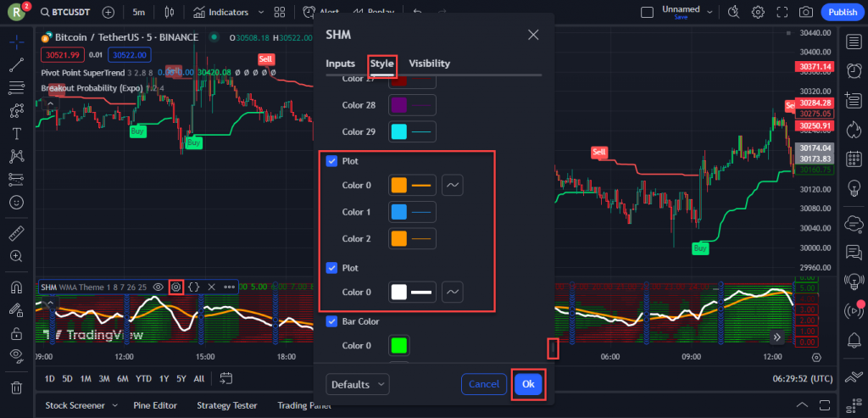This screenshot has height=418, width=868.
Task: Change the 5m timeframe interval
Action: coord(138,12)
